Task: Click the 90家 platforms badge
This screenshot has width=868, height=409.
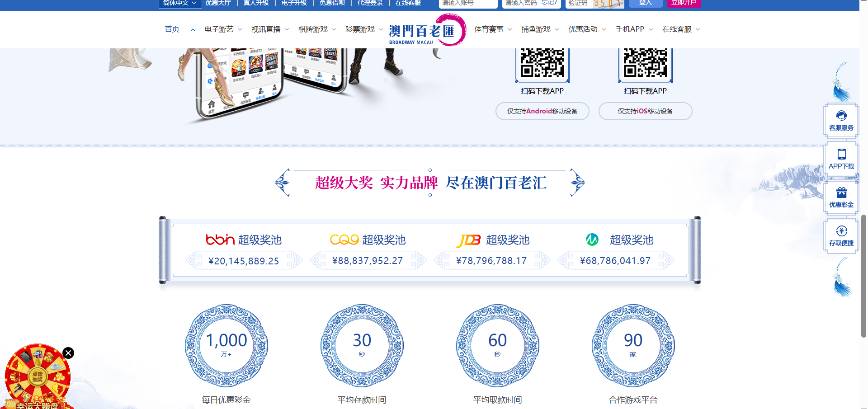Action: pos(633,345)
